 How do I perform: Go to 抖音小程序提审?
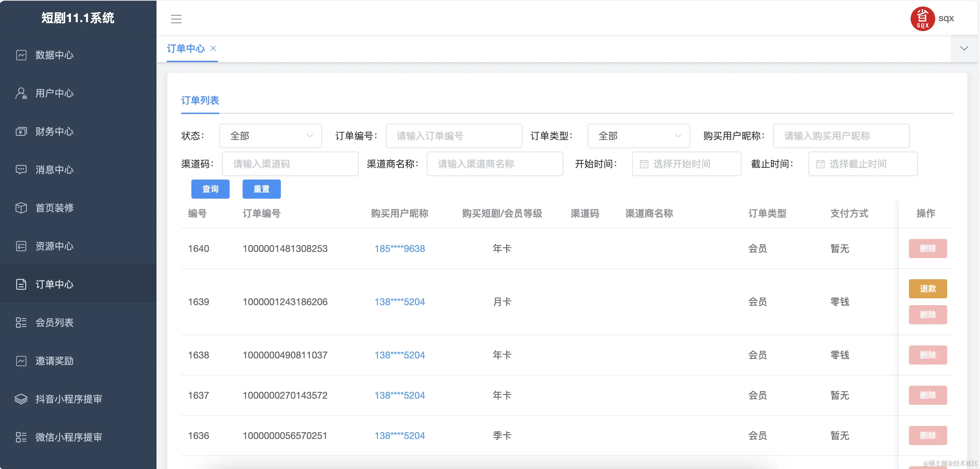pyautogui.click(x=68, y=399)
